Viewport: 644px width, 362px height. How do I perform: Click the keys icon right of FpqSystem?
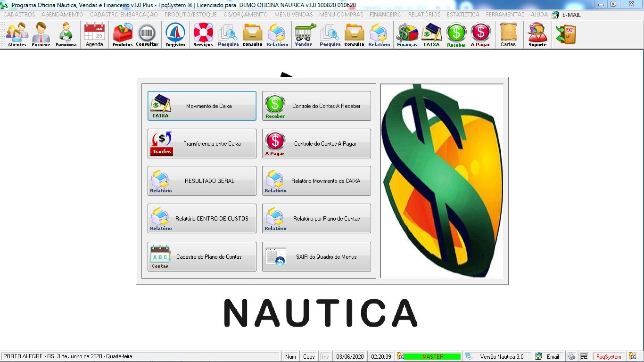[633, 356]
